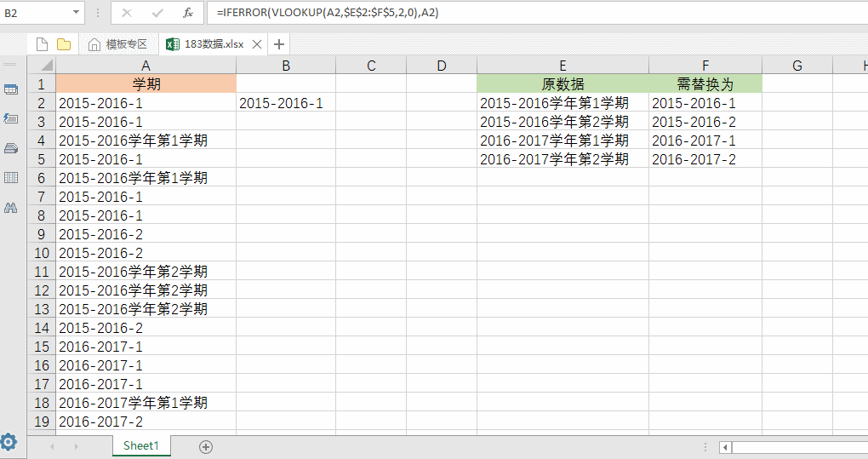Close the 183数据.xlsx tab
The image size is (868, 459).
[x=257, y=44]
